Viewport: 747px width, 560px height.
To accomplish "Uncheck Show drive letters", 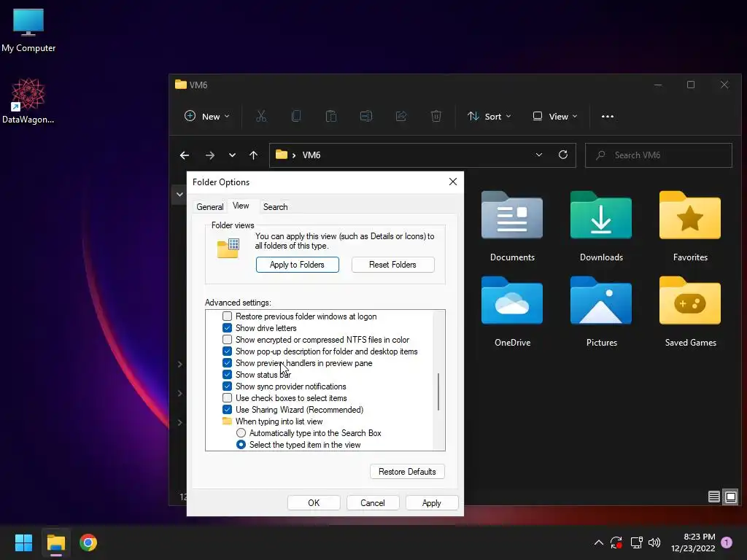I will coord(228,328).
